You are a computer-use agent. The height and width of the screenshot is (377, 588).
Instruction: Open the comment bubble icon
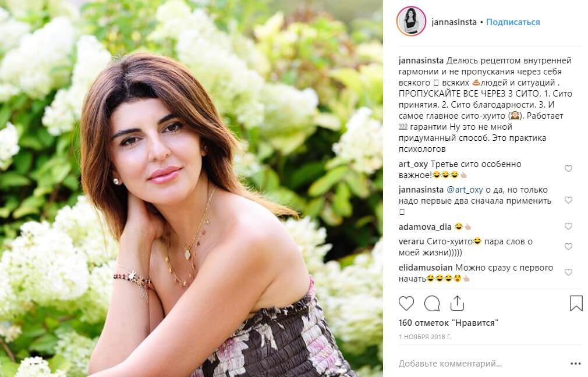[431, 303]
